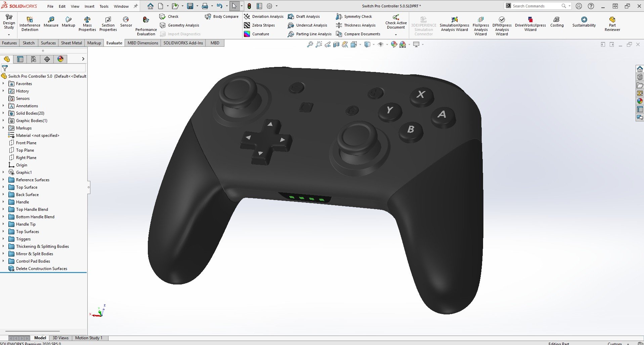Screen dimensions: 644x345
Task: Run Interference Detection
Action: [x=30, y=24]
